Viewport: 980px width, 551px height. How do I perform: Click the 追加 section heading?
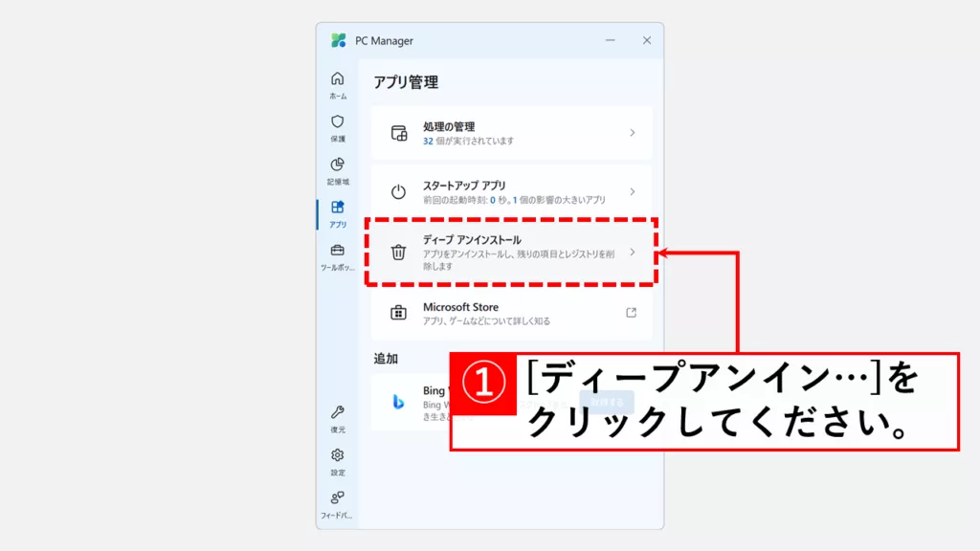click(x=386, y=359)
